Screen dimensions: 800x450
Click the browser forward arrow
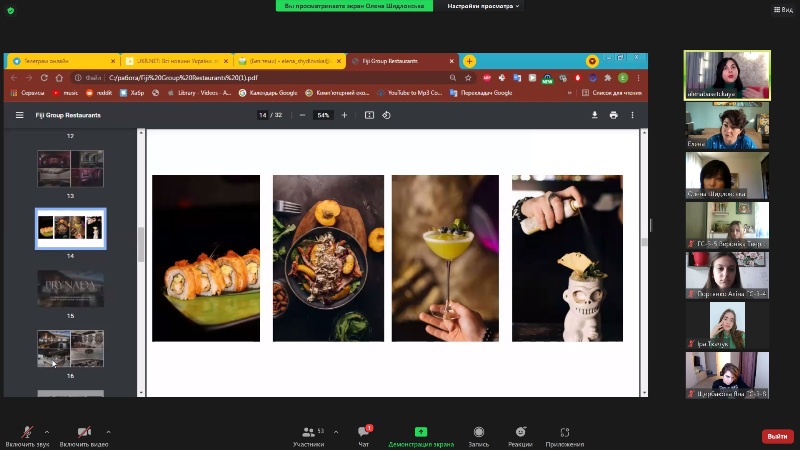point(29,78)
